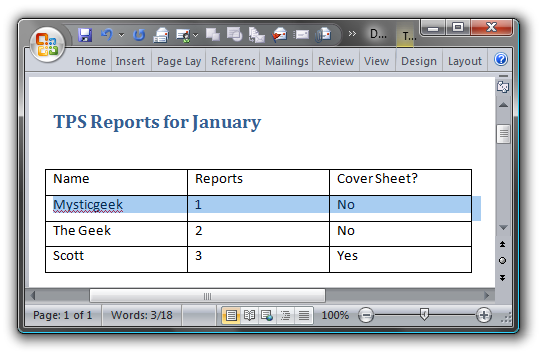Image resolution: width=540 pixels, height=360 pixels.
Task: Switch to the References tab
Action: (x=233, y=61)
